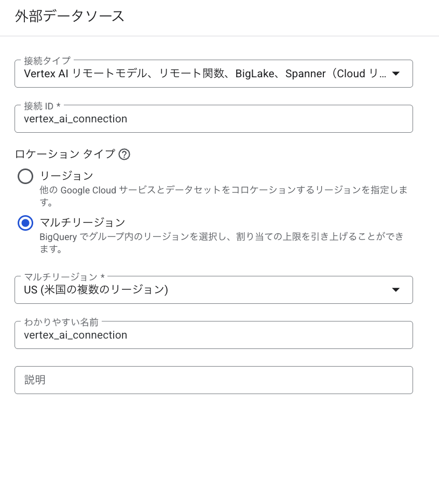
Task: Click the chevron on the Vertex AI connection type selector
Action: click(x=395, y=73)
